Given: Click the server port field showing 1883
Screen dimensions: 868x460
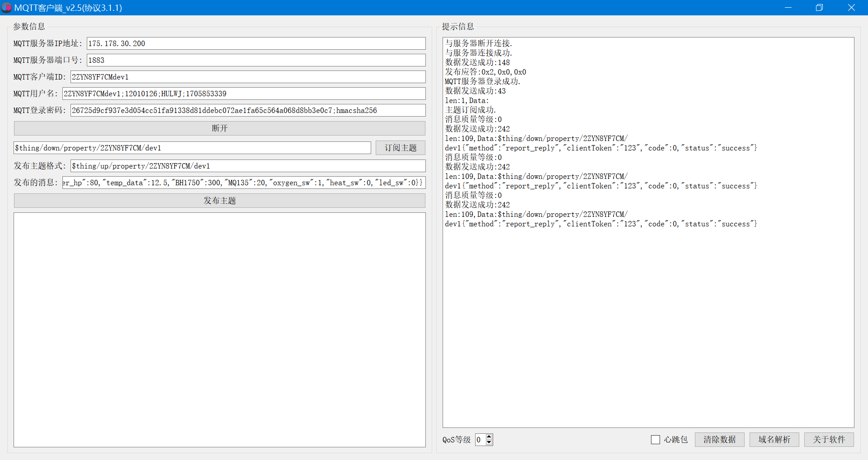Looking at the screenshot, I should pyautogui.click(x=256, y=60).
